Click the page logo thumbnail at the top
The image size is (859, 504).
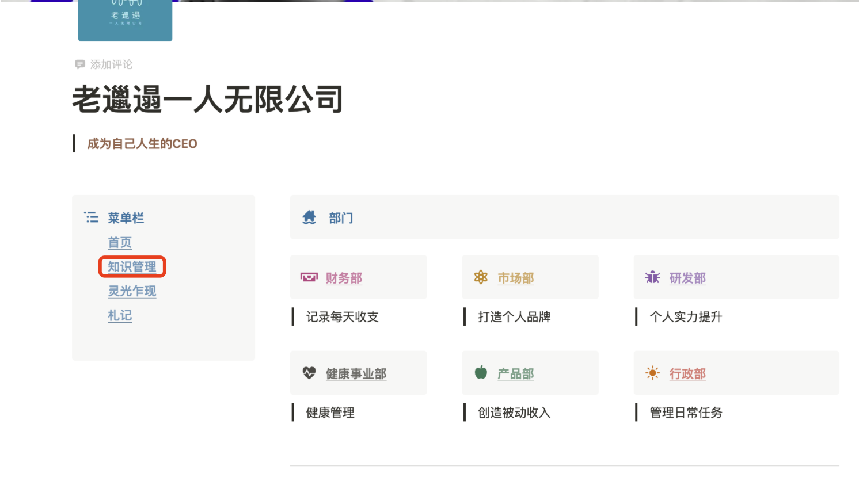point(125,21)
